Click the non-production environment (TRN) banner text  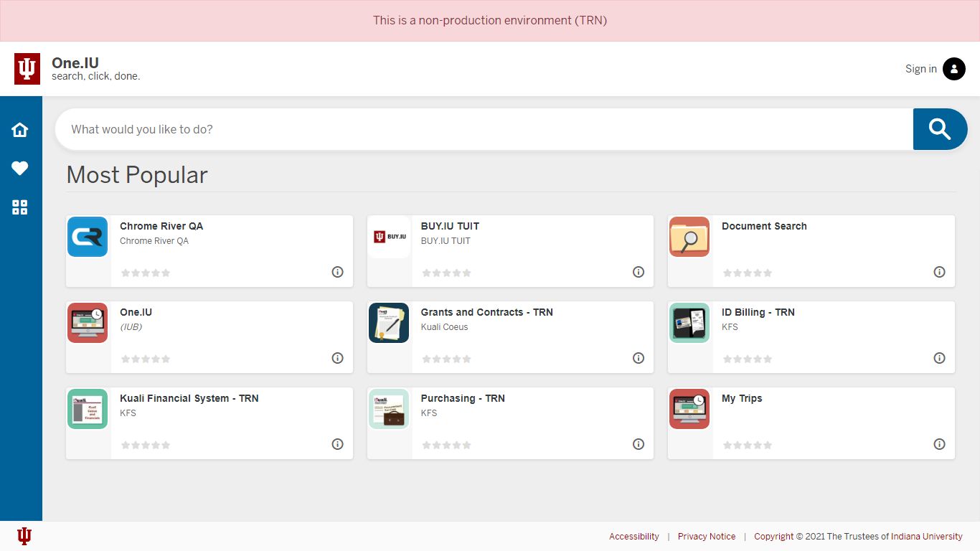(490, 20)
